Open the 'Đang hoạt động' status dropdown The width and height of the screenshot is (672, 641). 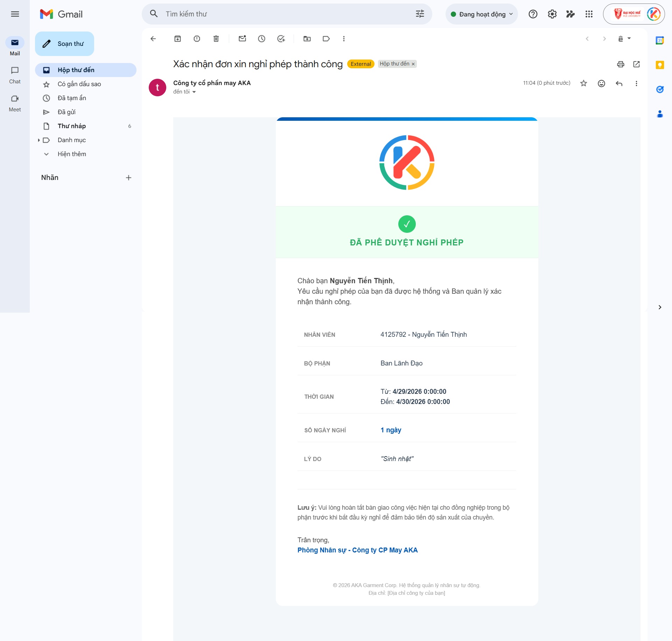(482, 14)
